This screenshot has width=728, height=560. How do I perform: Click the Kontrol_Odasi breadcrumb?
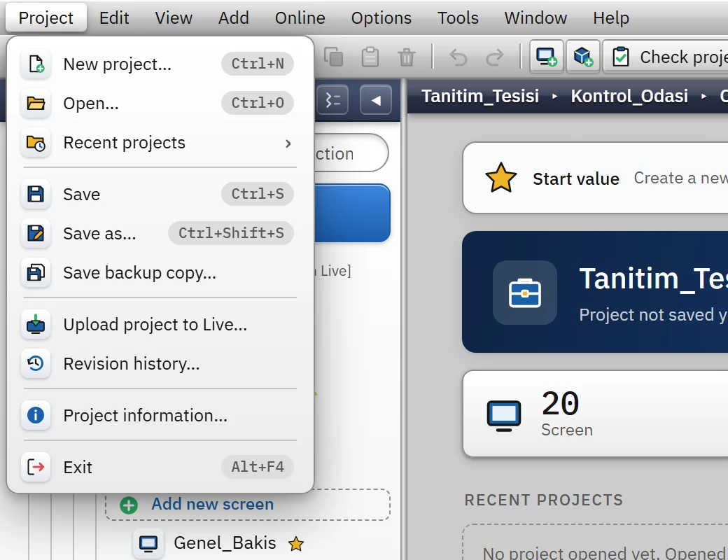pyautogui.click(x=629, y=96)
